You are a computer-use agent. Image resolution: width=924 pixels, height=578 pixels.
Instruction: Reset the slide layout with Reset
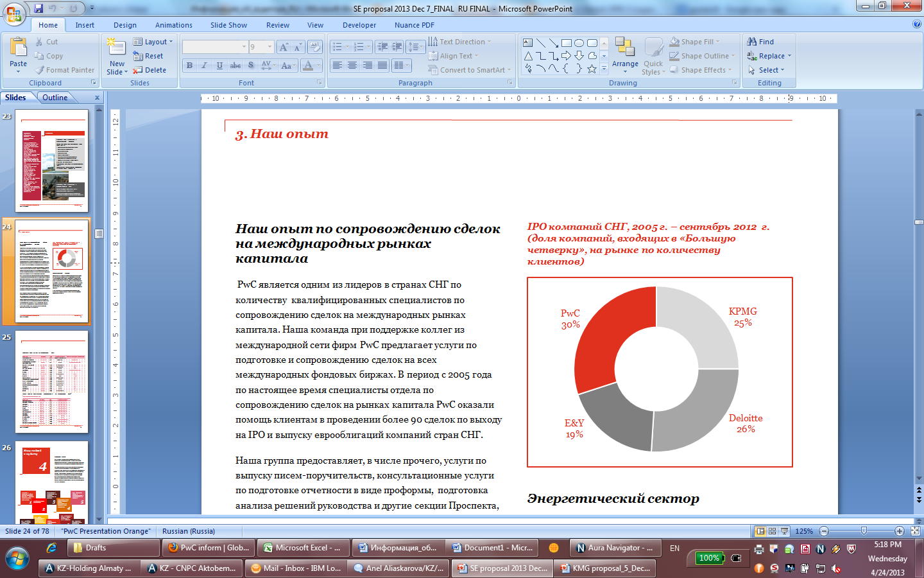pos(148,56)
